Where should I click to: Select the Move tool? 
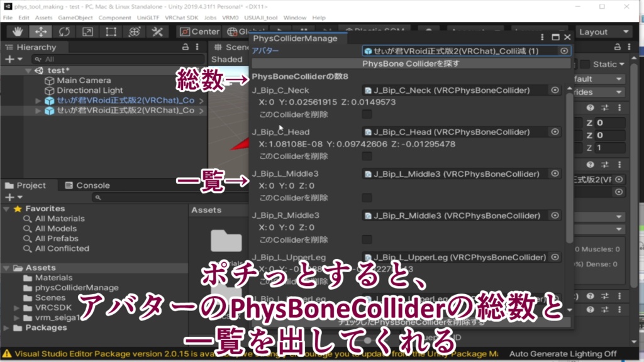pos(40,30)
